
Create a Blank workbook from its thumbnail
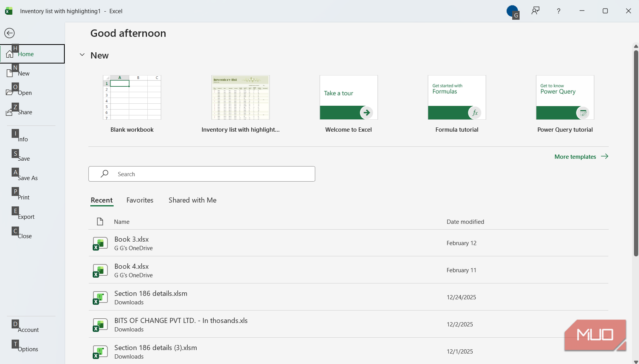click(x=132, y=97)
